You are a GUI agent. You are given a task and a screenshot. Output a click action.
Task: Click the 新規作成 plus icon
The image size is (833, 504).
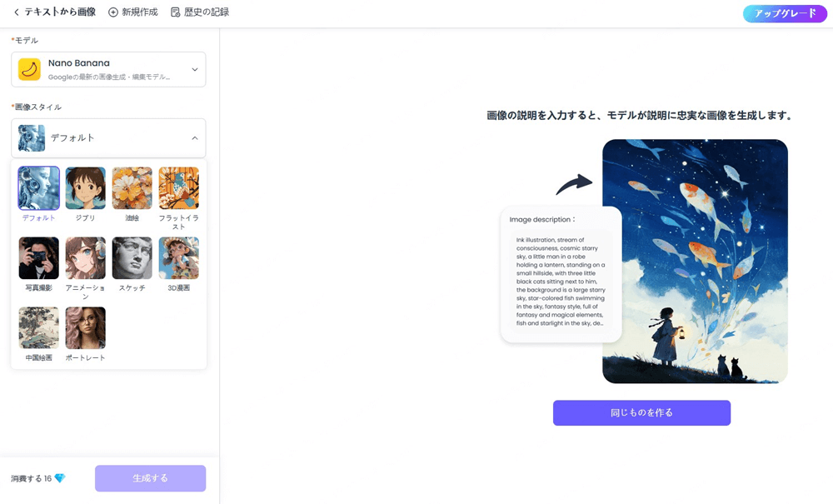(x=113, y=12)
